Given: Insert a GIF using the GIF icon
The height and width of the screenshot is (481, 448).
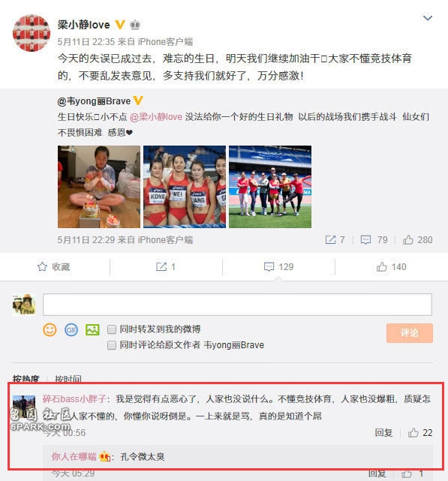Looking at the screenshot, I should tap(71, 330).
